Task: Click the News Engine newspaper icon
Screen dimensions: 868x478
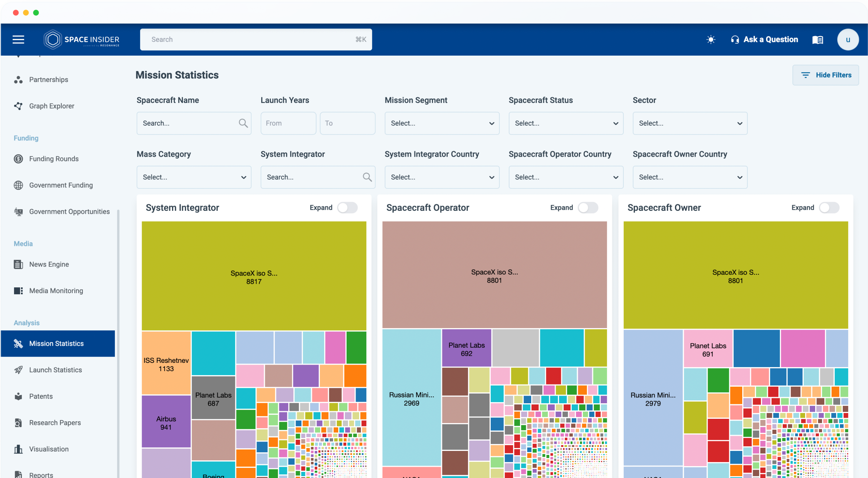Action: coord(18,264)
